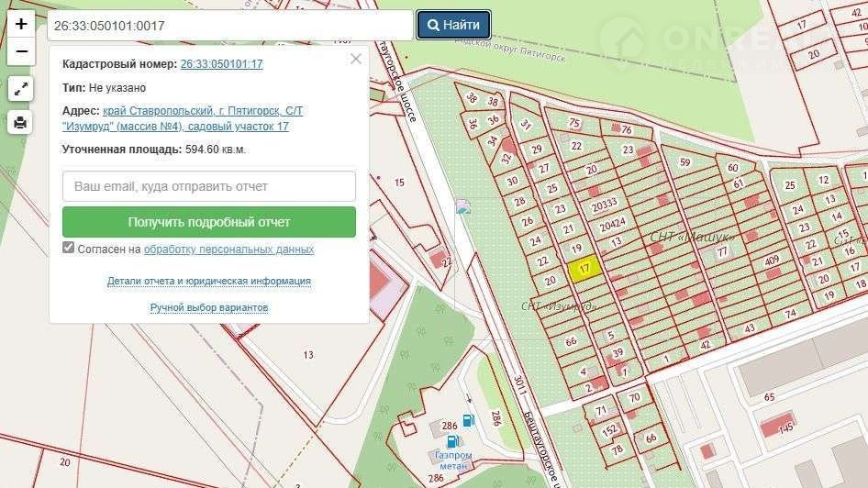Select parcel 409 on the map
Viewport: 868px width, 488px height.
pos(772,260)
